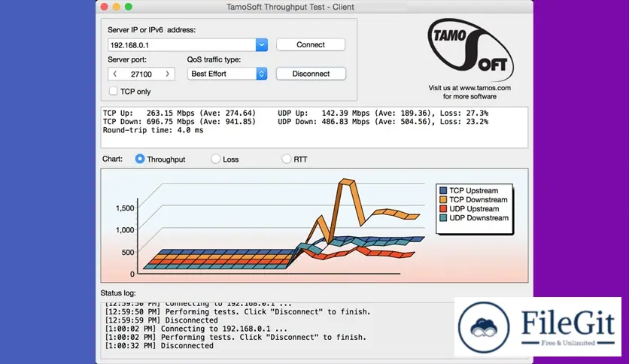Open the QoS traffic type Best Effort dropdown
Screen dimensions: 629x364
pyautogui.click(x=227, y=74)
